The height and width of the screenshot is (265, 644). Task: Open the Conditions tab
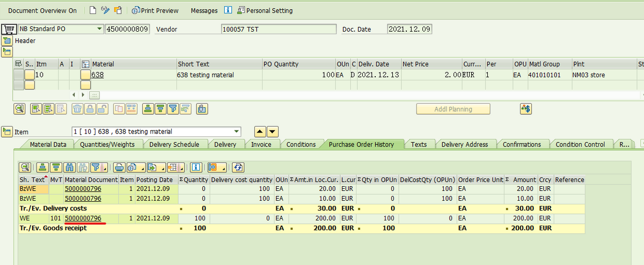301,144
